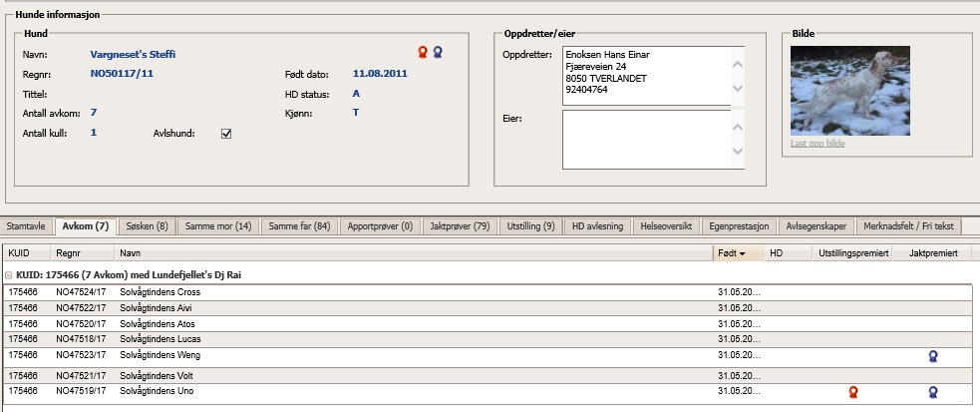Click red show rosette for Solvågtindens Uno
Viewport: 980px width, 412px height.
[852, 392]
